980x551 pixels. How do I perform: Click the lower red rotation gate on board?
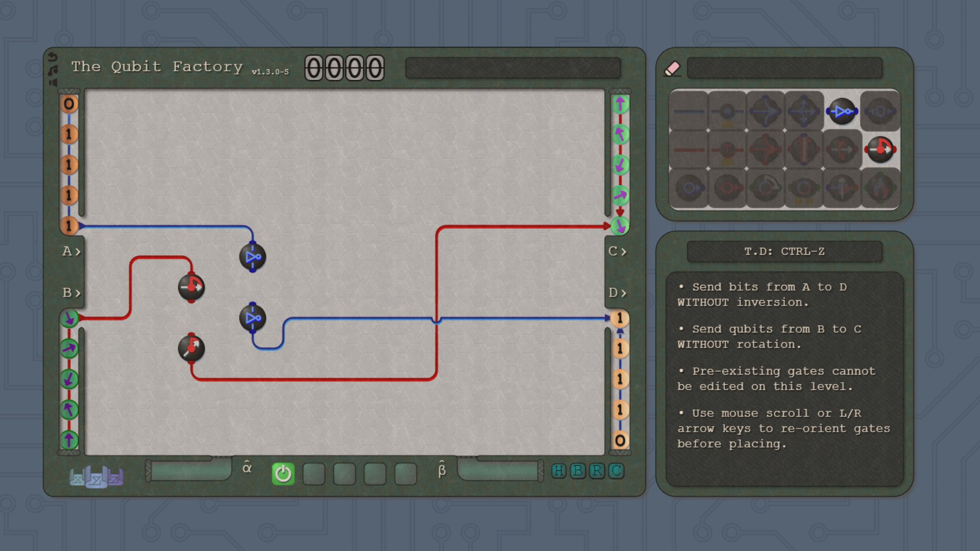pos(191,348)
